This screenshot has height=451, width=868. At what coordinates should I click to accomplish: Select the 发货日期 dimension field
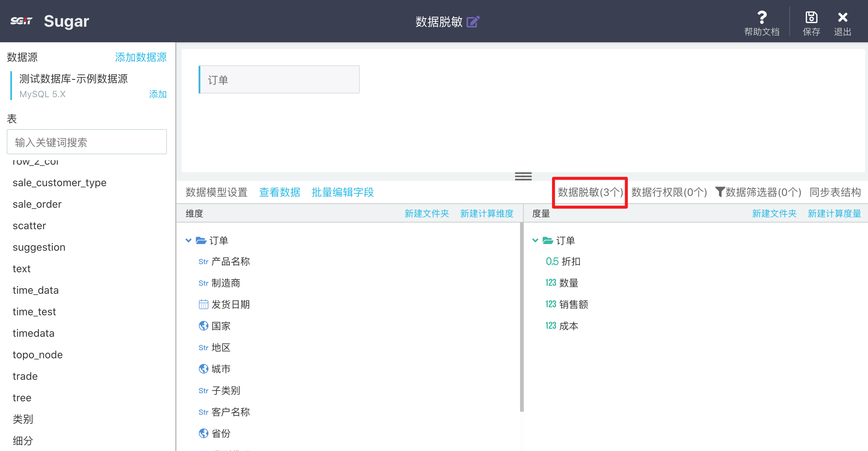tap(230, 304)
